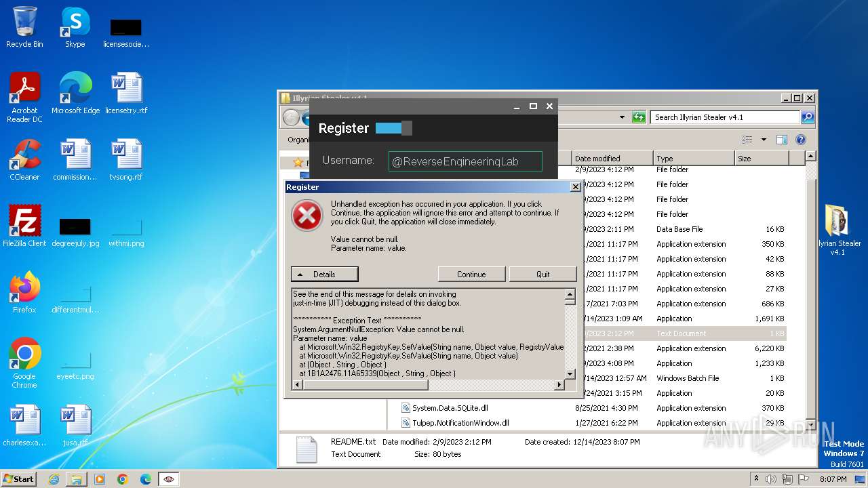Show hidden tray icons arrow
This screenshot has height=488, width=868.
[757, 479]
